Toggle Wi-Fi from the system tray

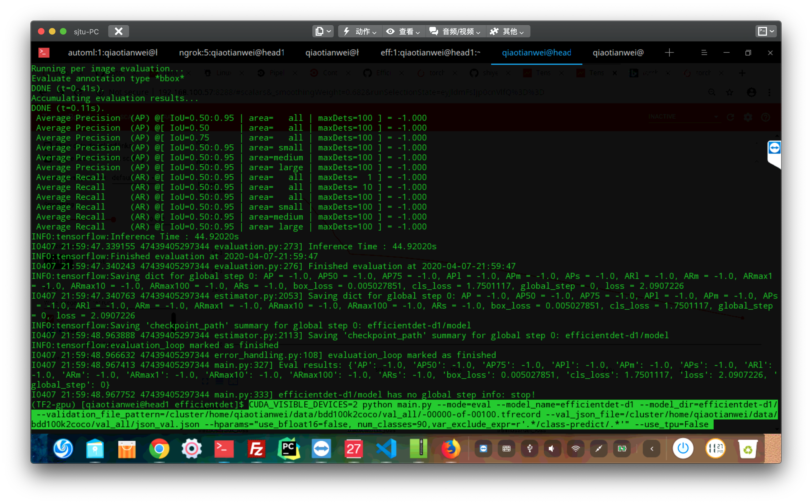(x=575, y=449)
